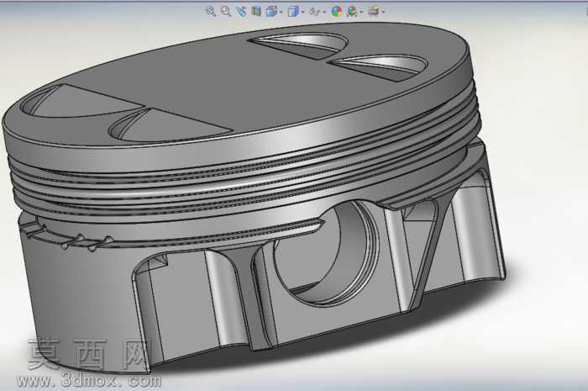Click the Zoom to Fit icon

[x=210, y=11]
